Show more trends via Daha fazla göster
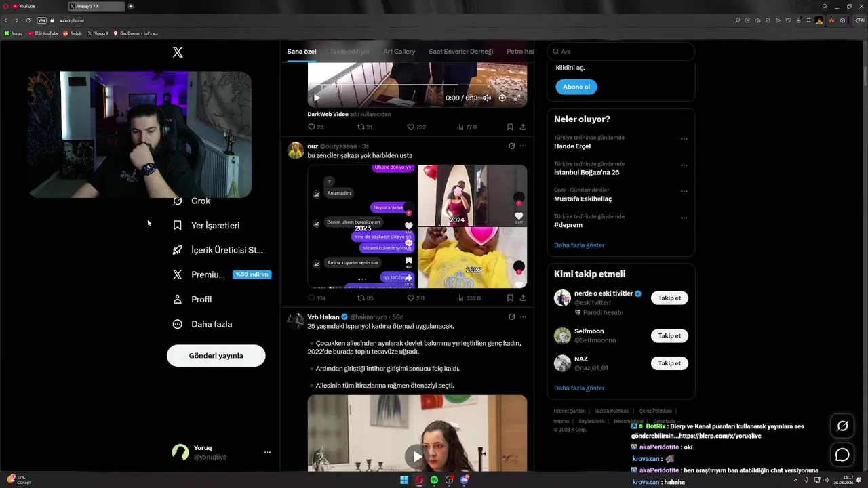The height and width of the screenshot is (488, 868). (x=579, y=245)
